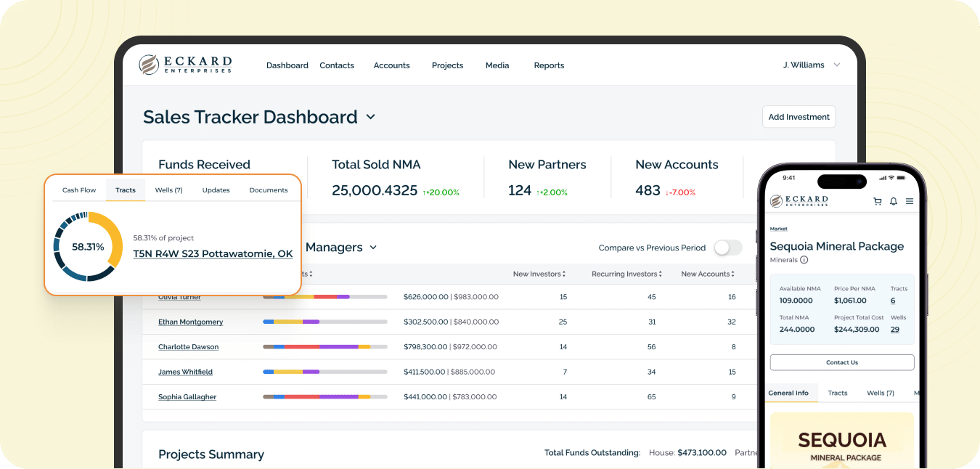980x469 pixels.
Task: Click the Add Investment button
Action: [x=799, y=117]
